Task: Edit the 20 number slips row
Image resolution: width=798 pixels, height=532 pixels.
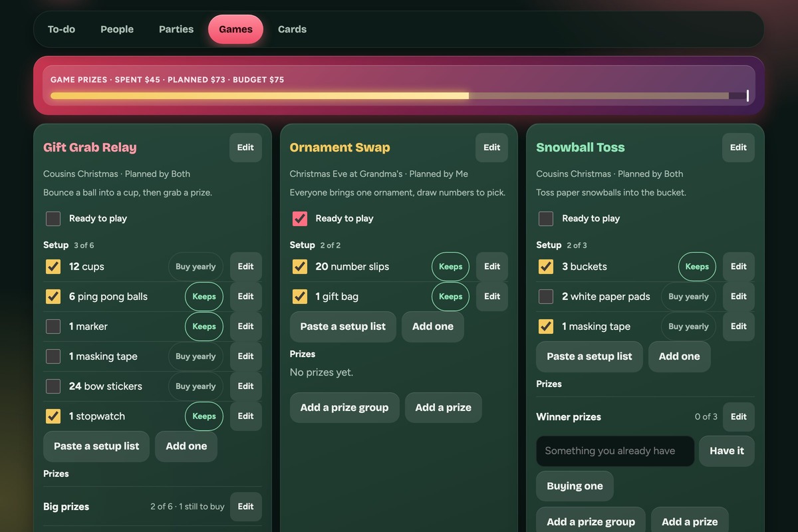Action: pyautogui.click(x=492, y=267)
